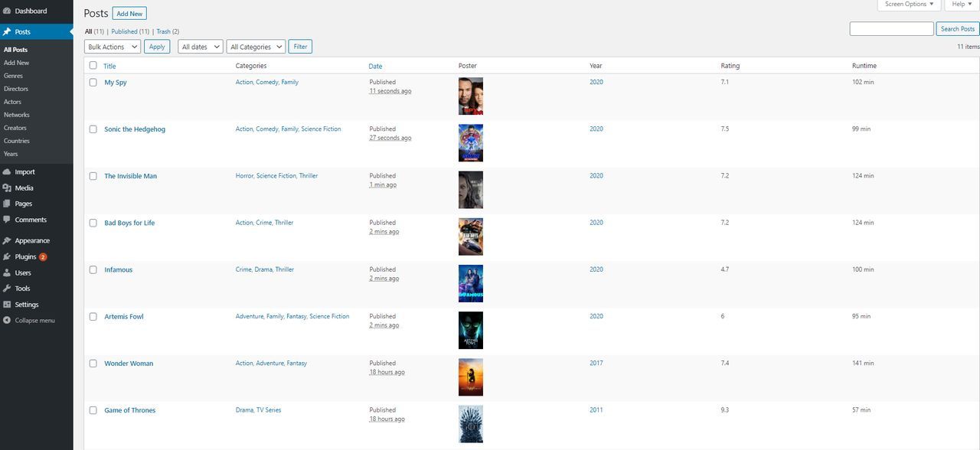
Task: Open the Game of Thrones post title
Action: pyautogui.click(x=130, y=410)
